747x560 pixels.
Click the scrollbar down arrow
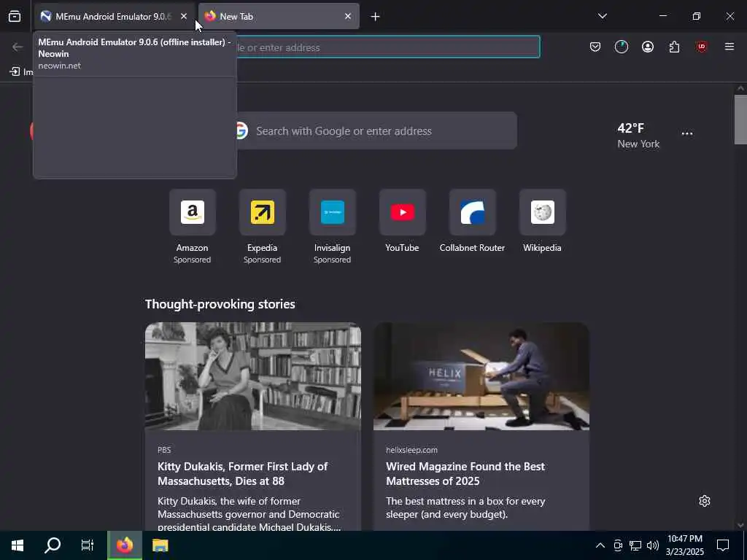pos(740,525)
